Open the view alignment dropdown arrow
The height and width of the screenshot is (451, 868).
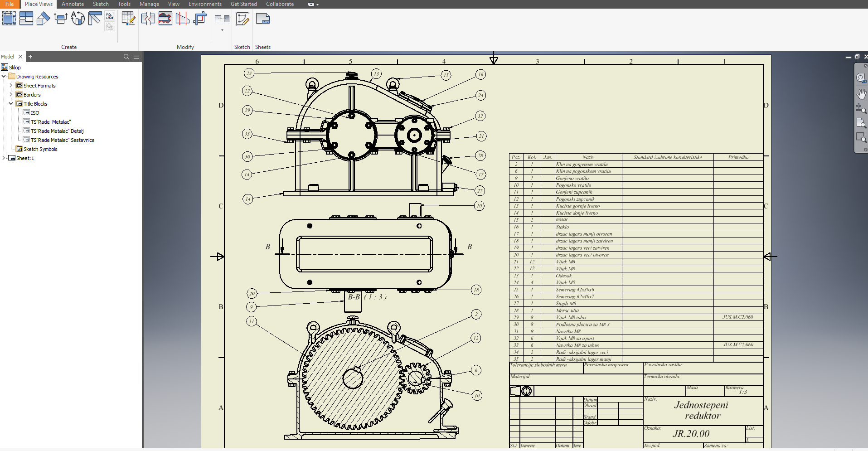[x=222, y=30]
